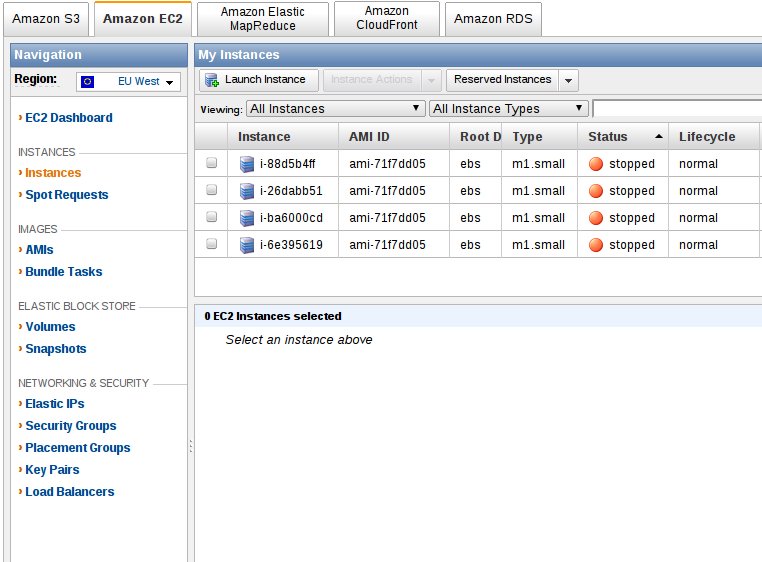Click instance ID text i-6e395619
The height and width of the screenshot is (562, 762).
pyautogui.click(x=291, y=245)
